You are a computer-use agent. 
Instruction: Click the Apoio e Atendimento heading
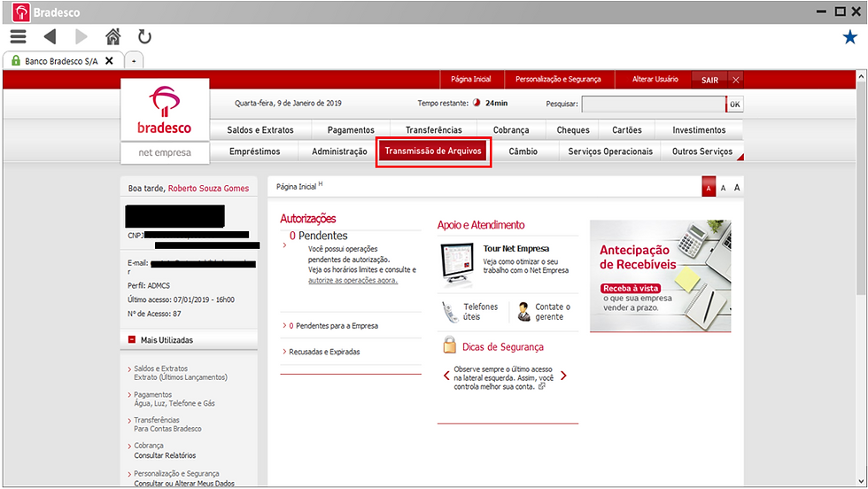[480, 225]
